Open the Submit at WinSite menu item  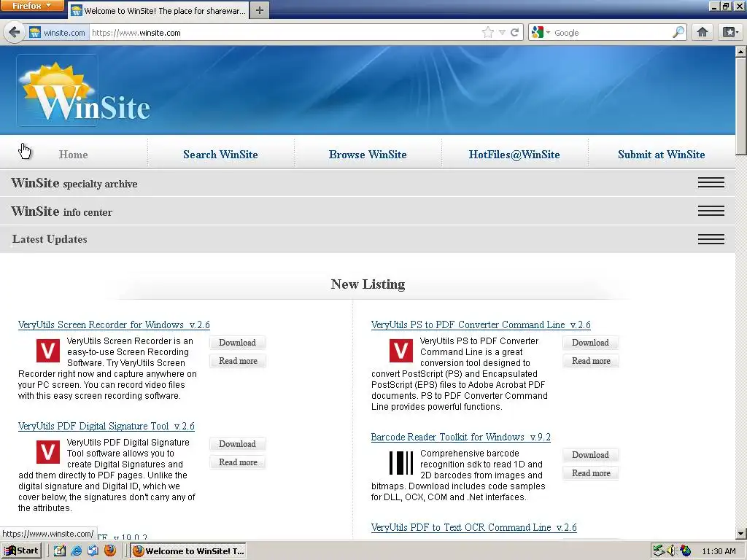point(661,155)
